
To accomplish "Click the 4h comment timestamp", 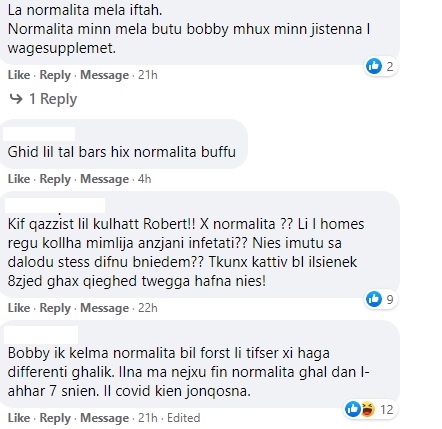I will [144, 179].
